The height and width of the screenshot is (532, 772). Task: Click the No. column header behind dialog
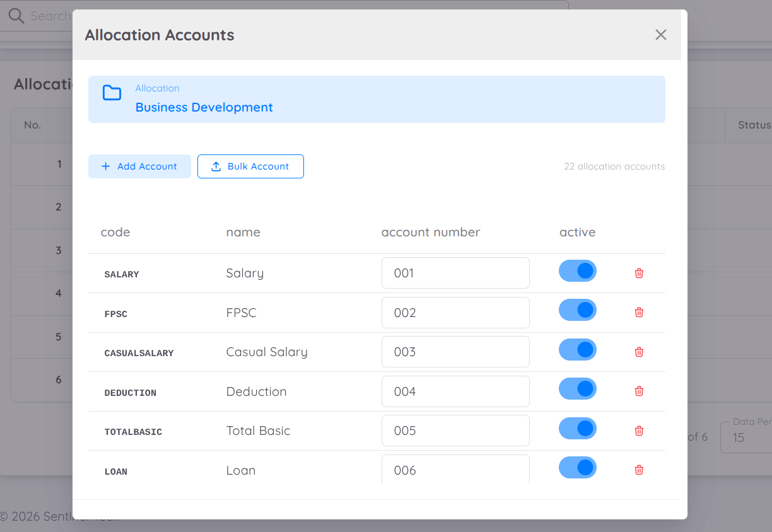coord(32,125)
